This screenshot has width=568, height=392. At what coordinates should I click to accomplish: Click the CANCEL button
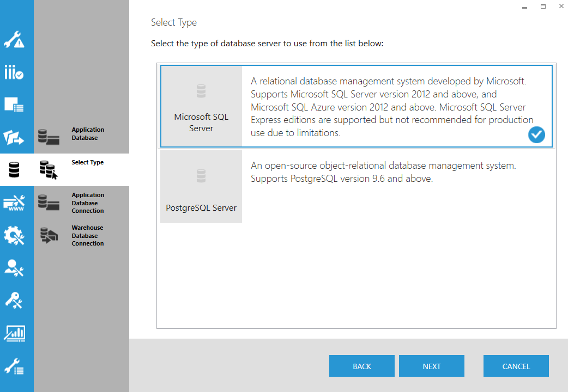pyautogui.click(x=516, y=366)
